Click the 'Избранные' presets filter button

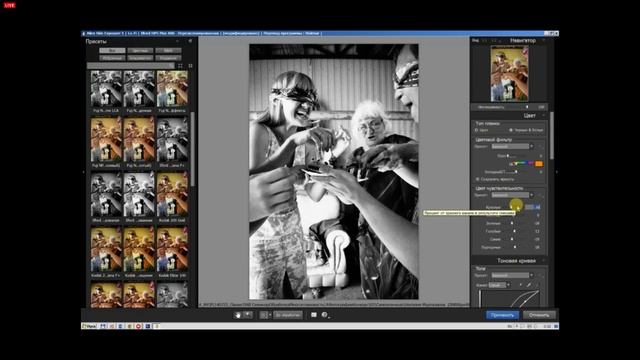click(x=112, y=58)
